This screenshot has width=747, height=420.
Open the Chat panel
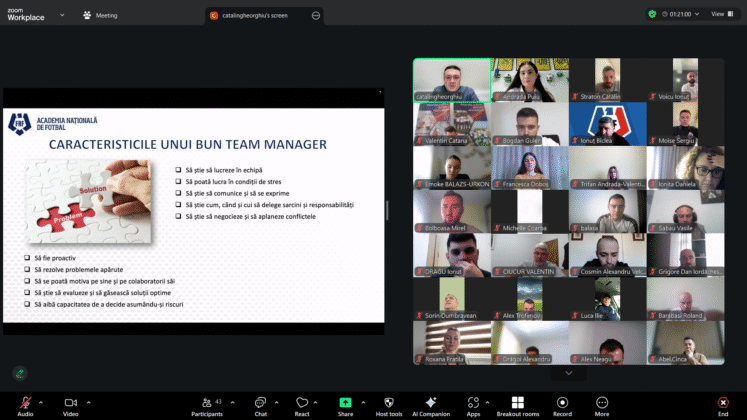[x=260, y=403]
